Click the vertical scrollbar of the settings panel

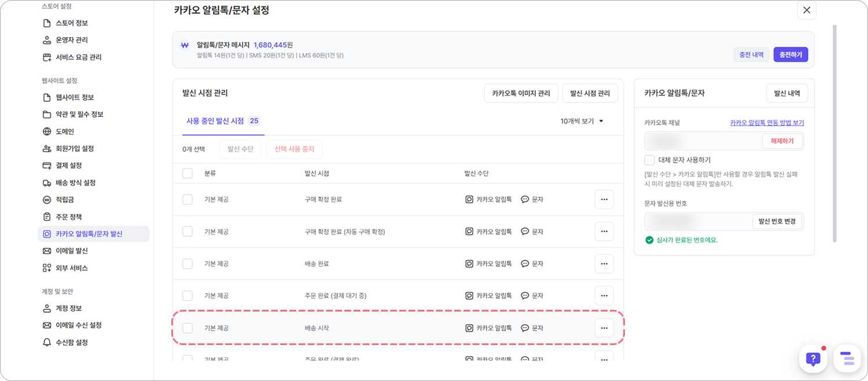coord(834,133)
